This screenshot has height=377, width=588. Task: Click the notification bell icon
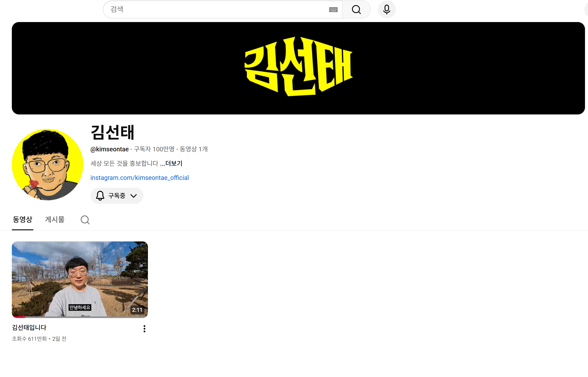[100, 196]
